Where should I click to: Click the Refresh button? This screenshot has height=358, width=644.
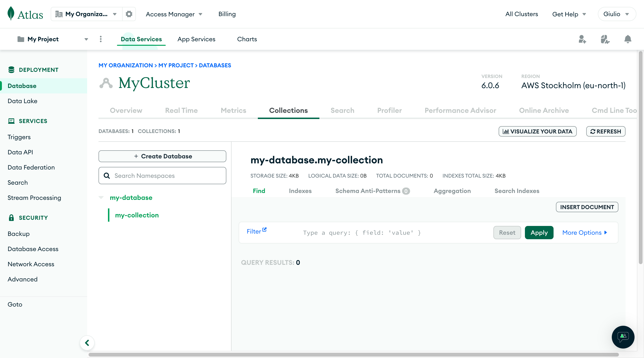pyautogui.click(x=606, y=131)
